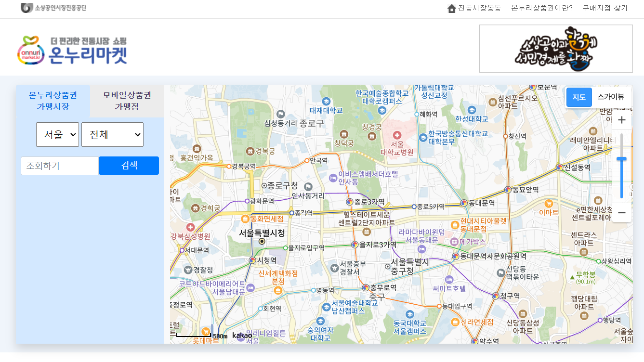Image resolution: width=644 pixels, height=362 pixels.
Task: Click the 조회하기 search input field
Action: (60, 165)
